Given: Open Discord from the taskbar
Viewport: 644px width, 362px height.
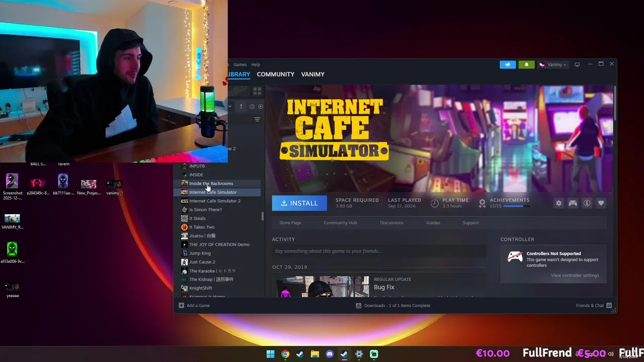Looking at the screenshot, I should click(330, 354).
